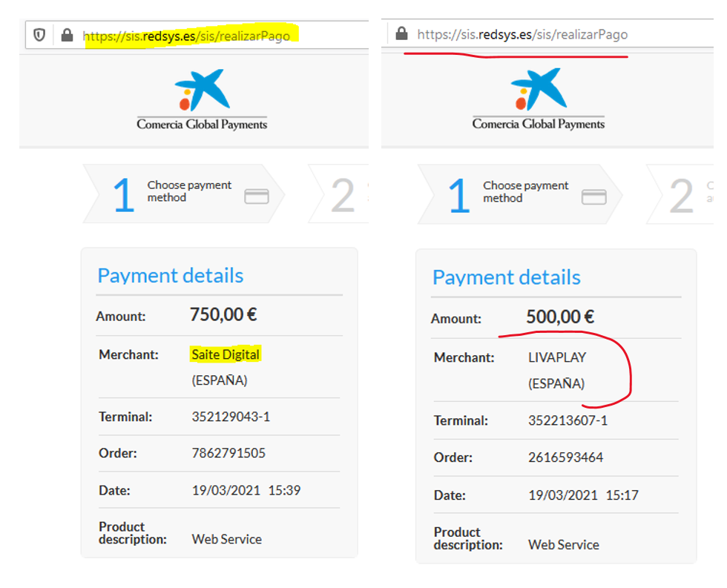
Task: Select the highlighted URL in the left address bar
Action: [187, 34]
